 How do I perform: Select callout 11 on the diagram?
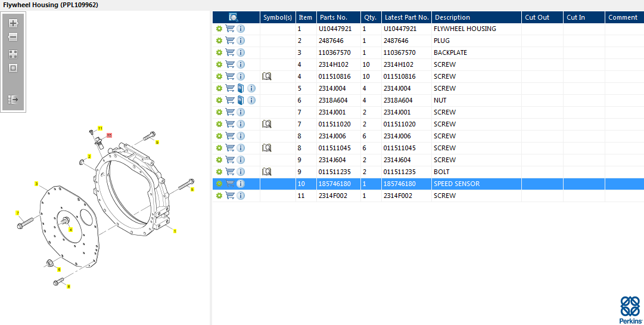point(100,128)
